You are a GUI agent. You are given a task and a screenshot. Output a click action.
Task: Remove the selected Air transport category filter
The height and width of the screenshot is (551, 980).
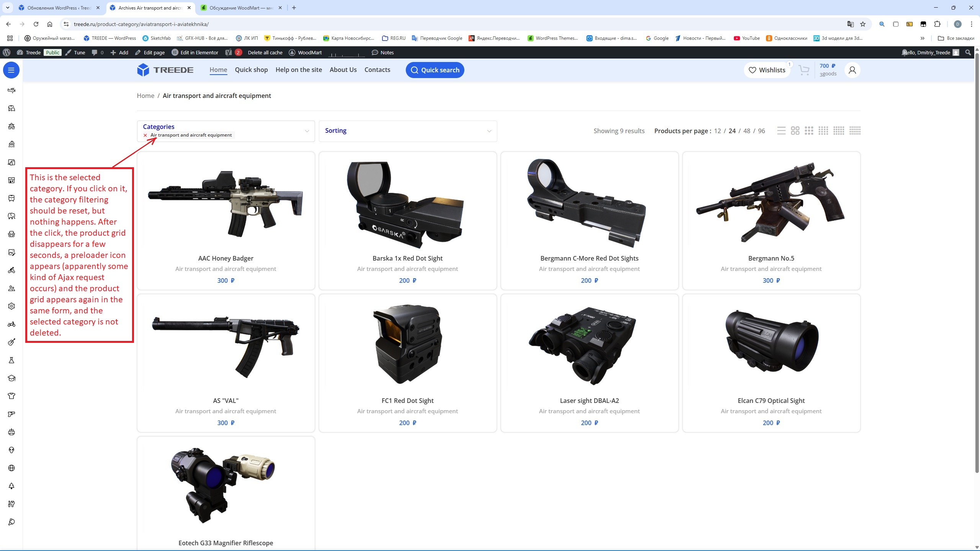coord(145,135)
